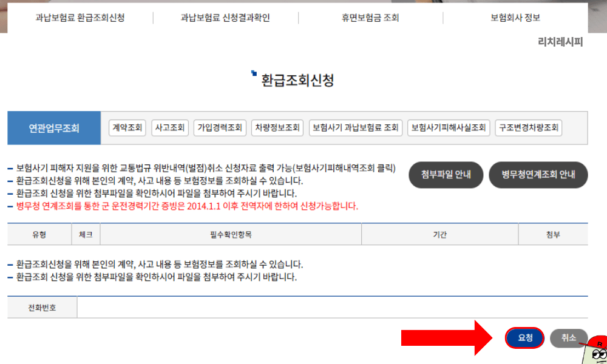Open 차량정보조회 lookup
The height and width of the screenshot is (364, 607).
(x=277, y=128)
